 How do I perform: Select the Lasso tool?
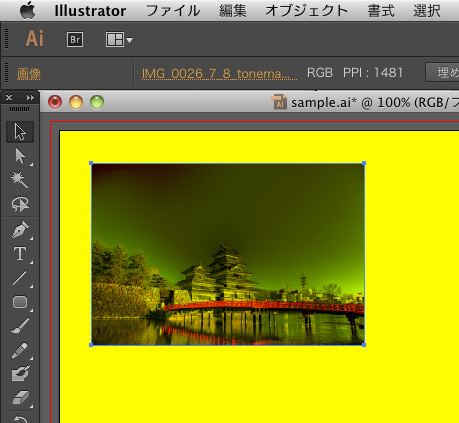20,204
